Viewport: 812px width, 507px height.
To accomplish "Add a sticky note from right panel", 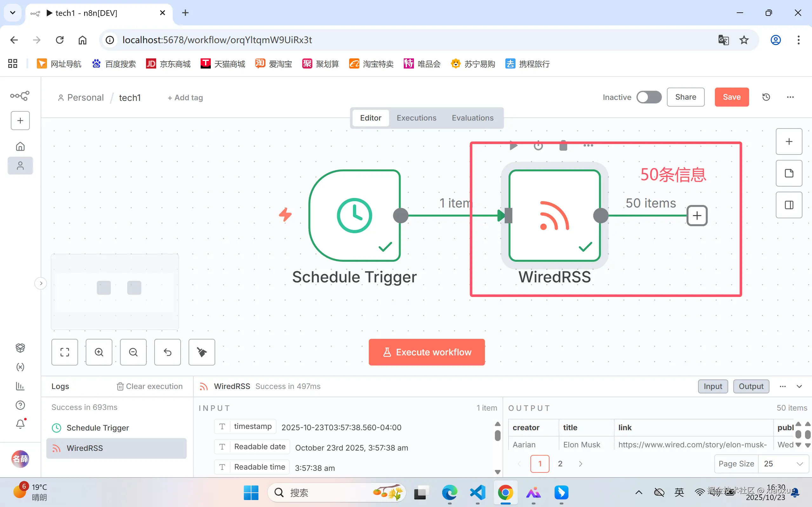I will pos(789,173).
